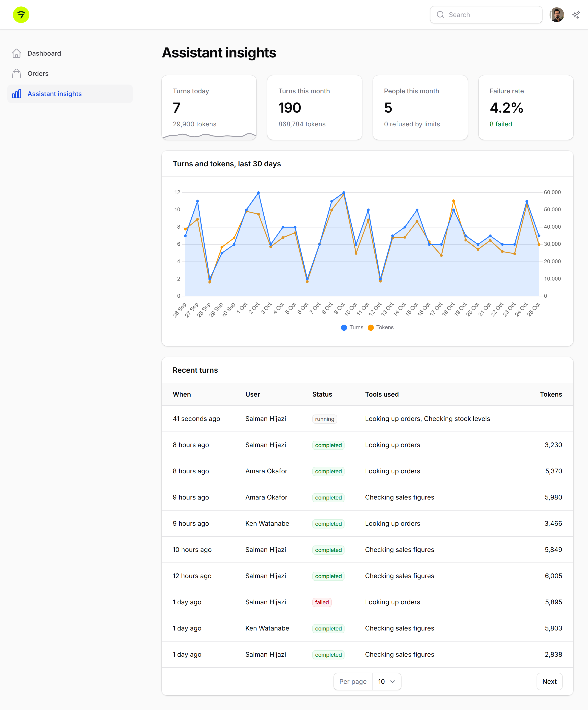Open the Per page dropdown
The image size is (588, 710).
(x=387, y=682)
